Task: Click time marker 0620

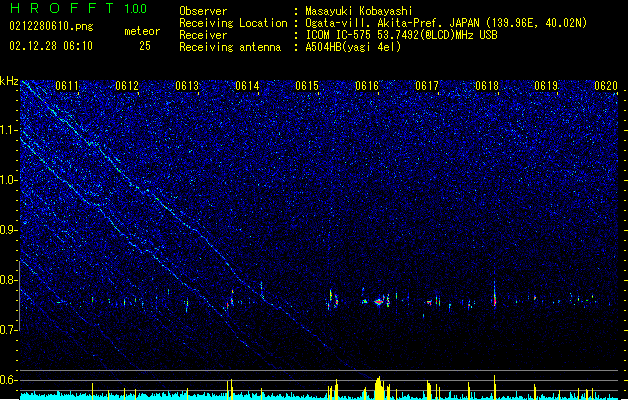Action: pos(606,86)
